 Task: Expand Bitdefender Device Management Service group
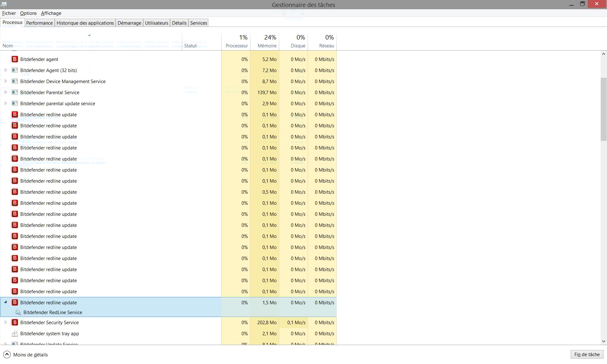pyautogui.click(x=5, y=81)
